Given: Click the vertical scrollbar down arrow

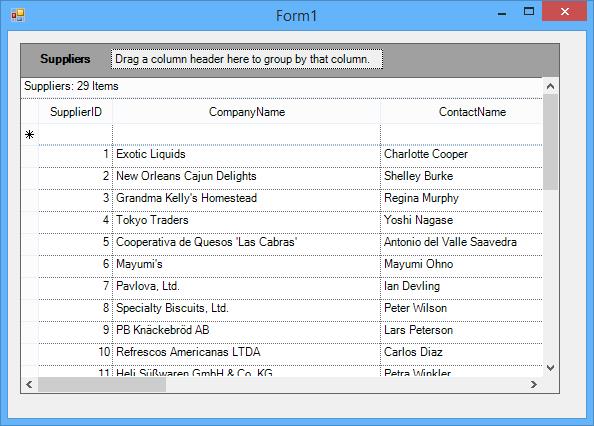Looking at the screenshot, I should [x=550, y=367].
